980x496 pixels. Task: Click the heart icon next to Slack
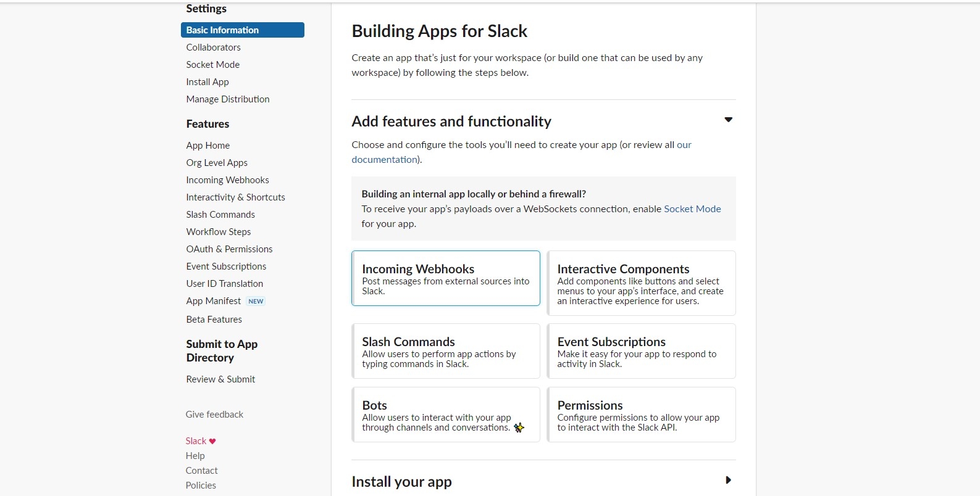tap(212, 441)
